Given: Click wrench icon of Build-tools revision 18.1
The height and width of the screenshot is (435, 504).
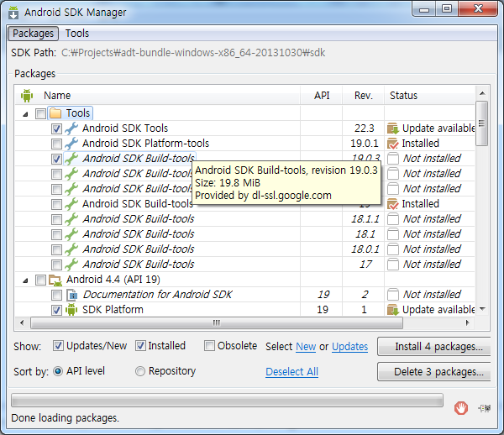Looking at the screenshot, I should 71,234.
